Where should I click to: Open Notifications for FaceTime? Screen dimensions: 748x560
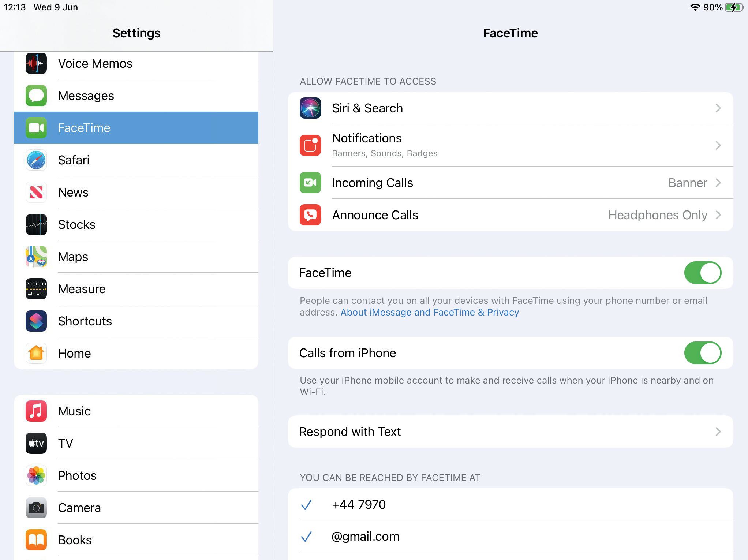coord(367,145)
